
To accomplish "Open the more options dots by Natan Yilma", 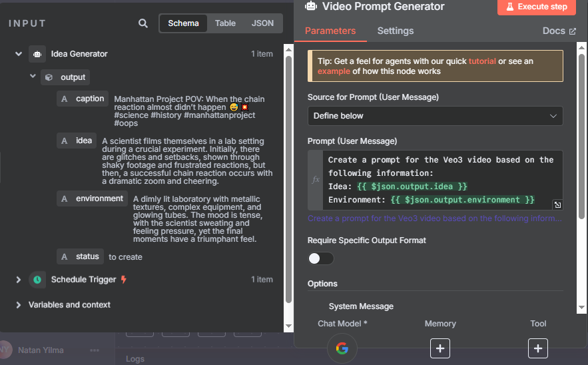I will (95, 350).
